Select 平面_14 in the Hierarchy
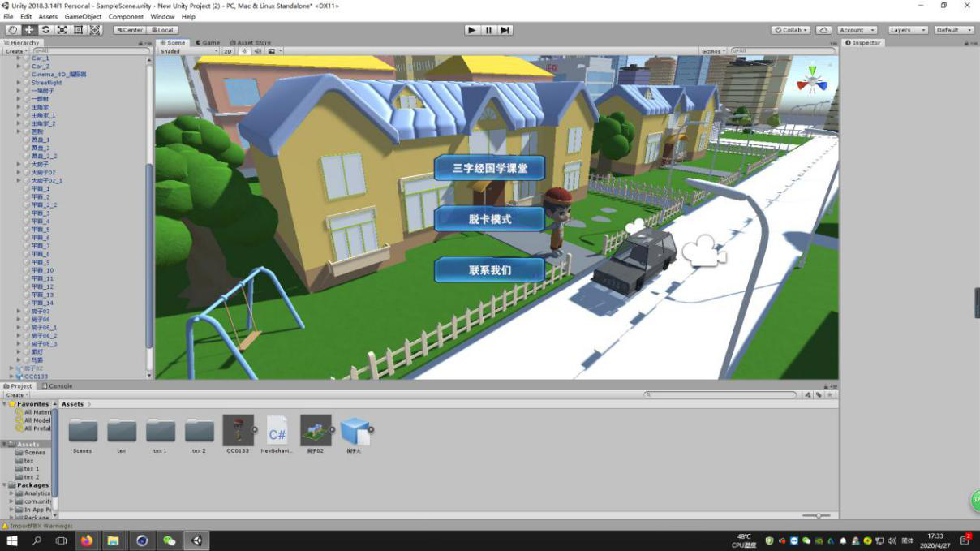The image size is (980, 551). [x=42, y=303]
